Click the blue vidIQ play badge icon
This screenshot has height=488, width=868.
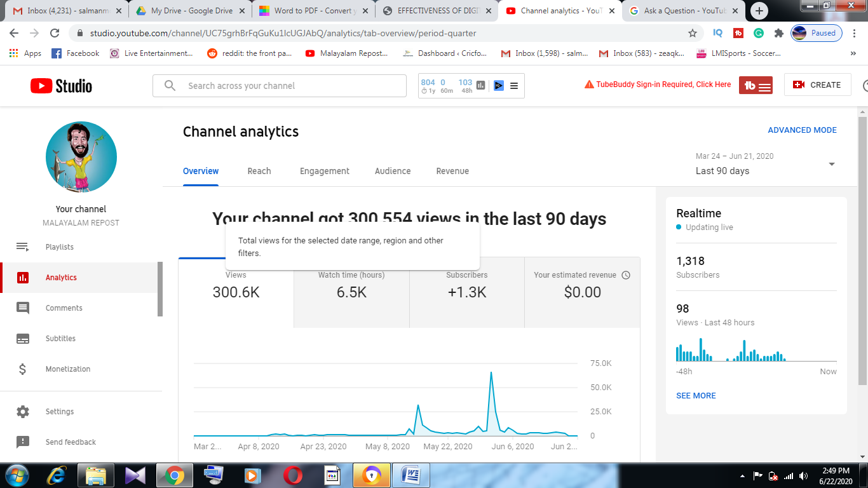pos(499,85)
